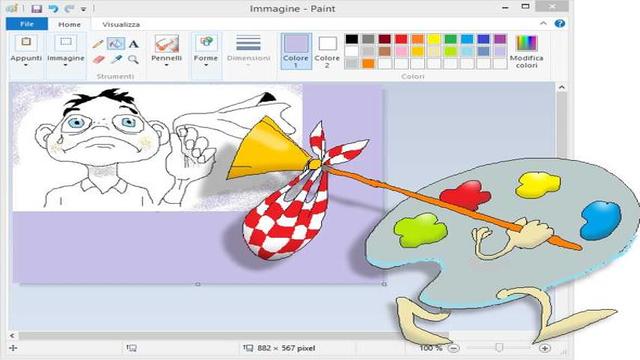Select the Magnifier tool
This screenshot has width=640, height=360.
133,60
